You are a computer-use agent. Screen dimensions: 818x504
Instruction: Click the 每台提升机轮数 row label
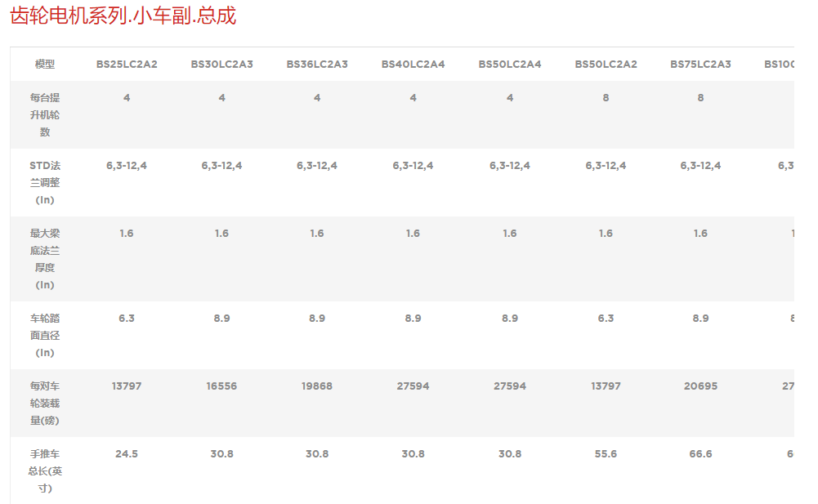coord(45,114)
